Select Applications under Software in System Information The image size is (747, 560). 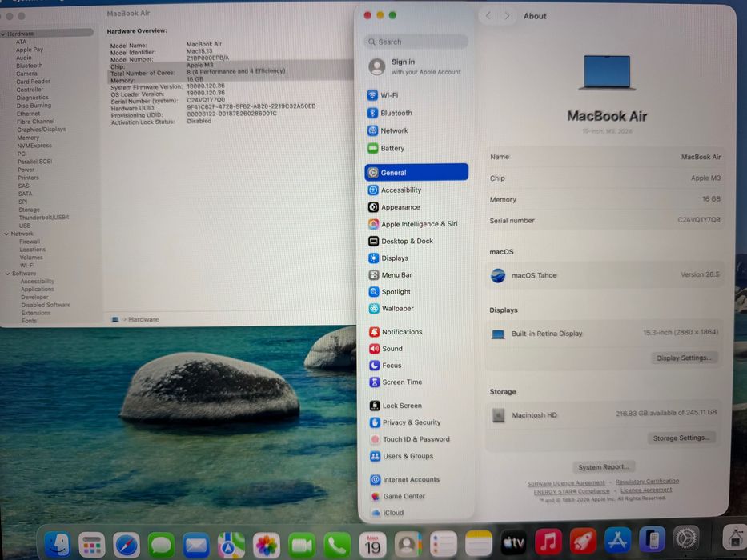coord(37,290)
